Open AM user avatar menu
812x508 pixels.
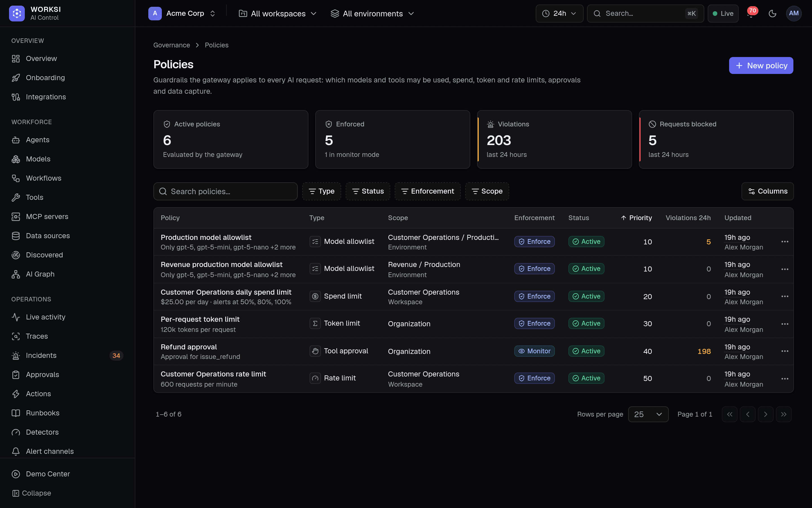794,14
